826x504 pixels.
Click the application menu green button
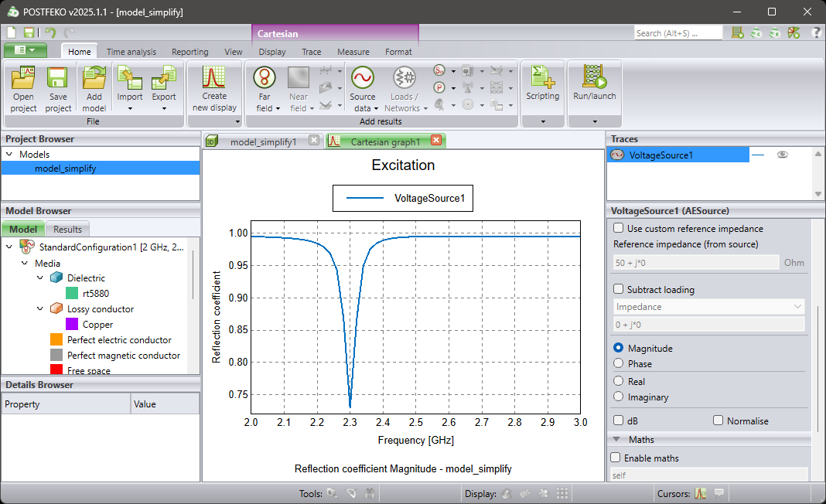(x=26, y=50)
